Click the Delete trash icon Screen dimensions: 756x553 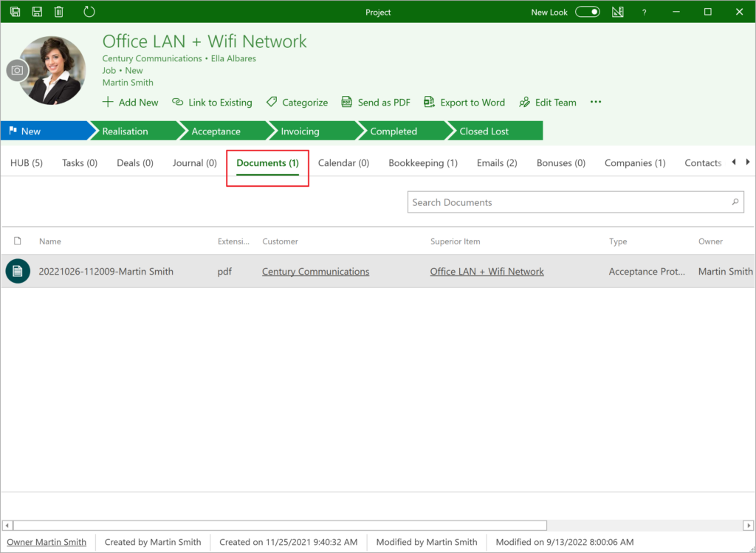pyautogui.click(x=59, y=12)
